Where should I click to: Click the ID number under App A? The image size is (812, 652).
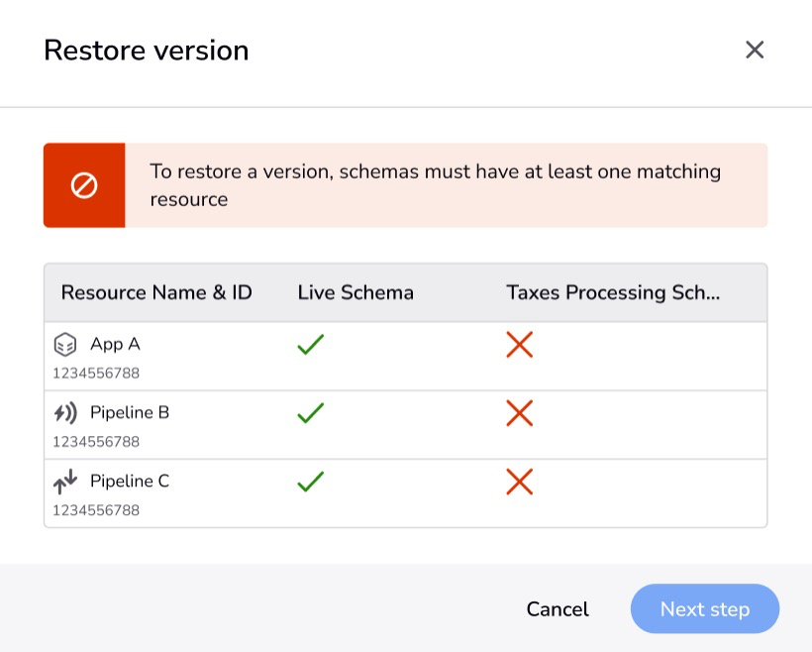pyautogui.click(x=96, y=374)
